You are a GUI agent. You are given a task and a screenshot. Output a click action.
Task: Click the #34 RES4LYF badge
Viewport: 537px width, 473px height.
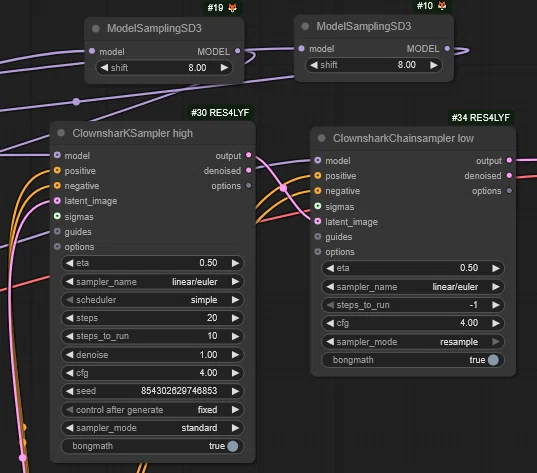(480, 117)
